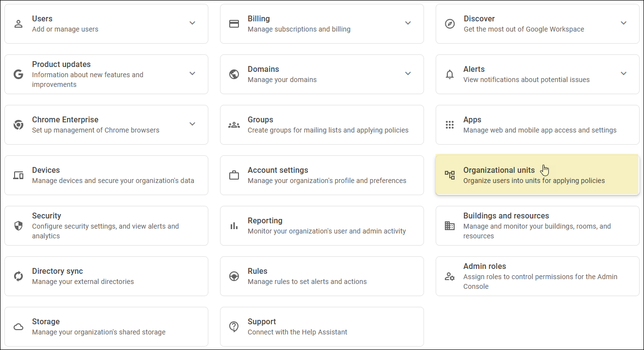Click the Billing credit card icon
The image size is (644, 350).
point(234,24)
